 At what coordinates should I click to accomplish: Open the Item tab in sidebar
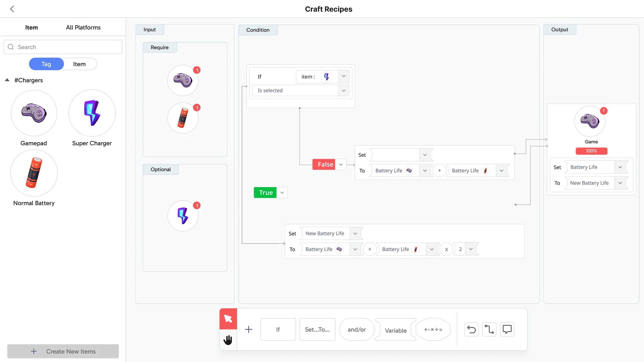pyautogui.click(x=31, y=27)
